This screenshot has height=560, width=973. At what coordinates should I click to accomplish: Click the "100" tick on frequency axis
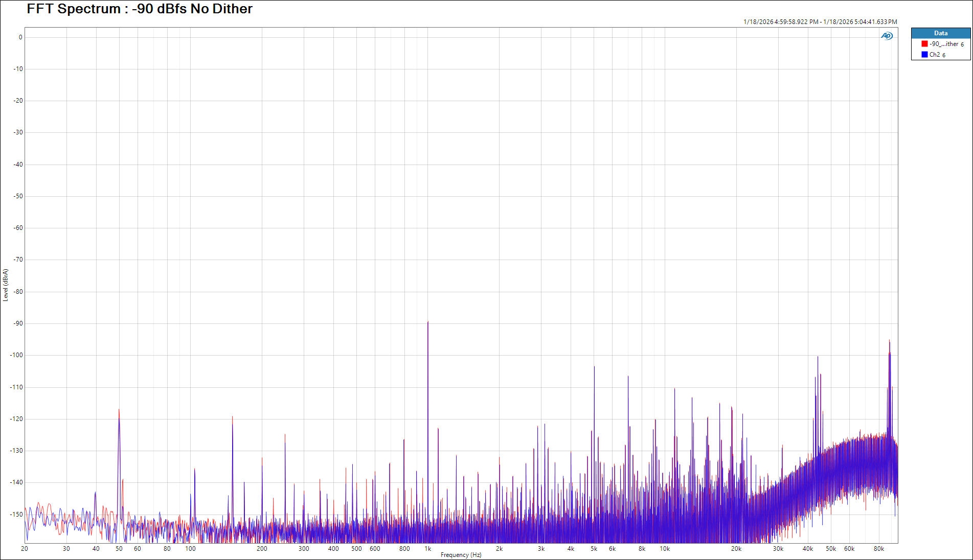point(190,549)
